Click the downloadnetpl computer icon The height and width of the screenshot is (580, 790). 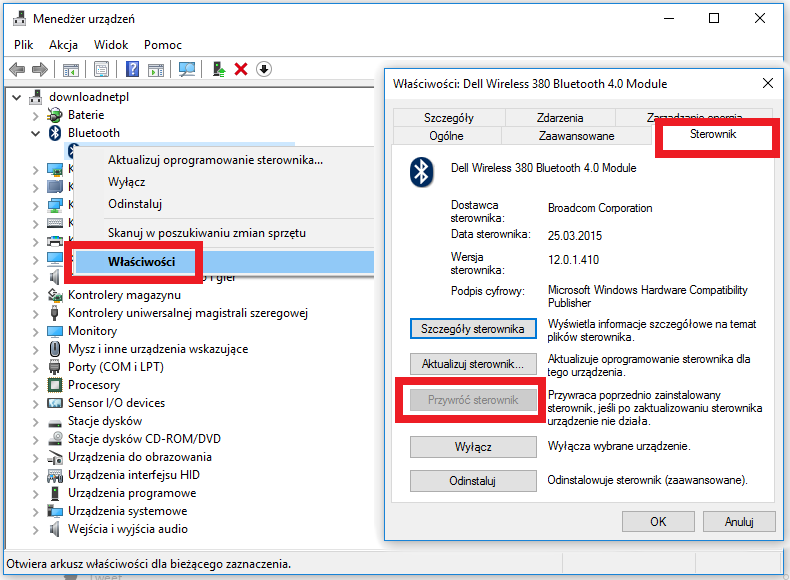[x=36, y=97]
